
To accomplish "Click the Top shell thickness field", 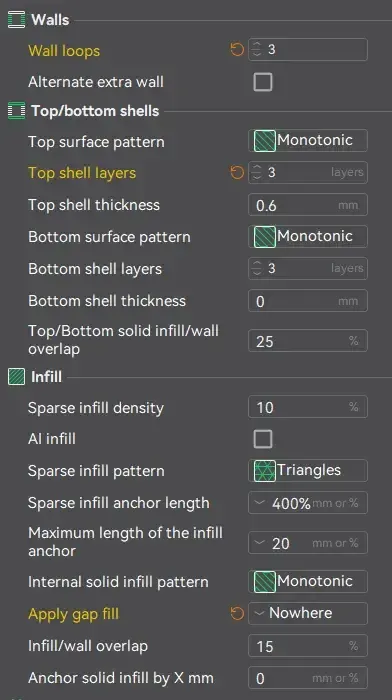I will 308,205.
